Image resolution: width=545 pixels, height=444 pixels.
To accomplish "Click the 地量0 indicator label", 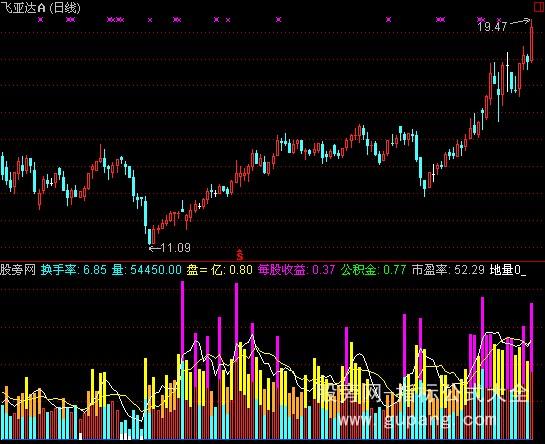I will pos(507,270).
